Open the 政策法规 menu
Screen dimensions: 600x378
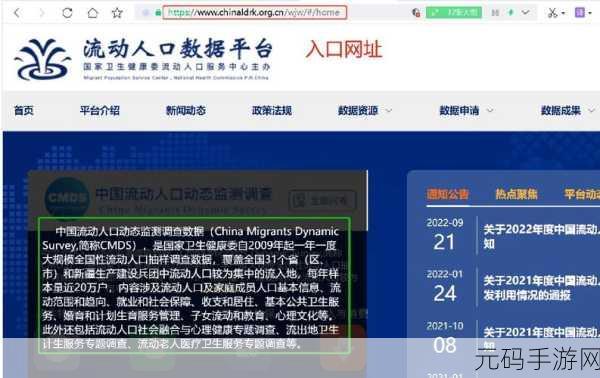(272, 111)
